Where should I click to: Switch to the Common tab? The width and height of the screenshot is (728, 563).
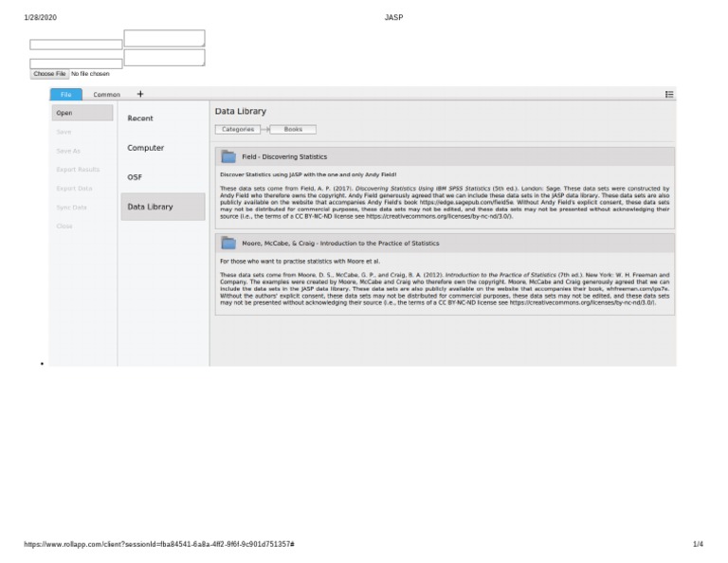click(107, 94)
